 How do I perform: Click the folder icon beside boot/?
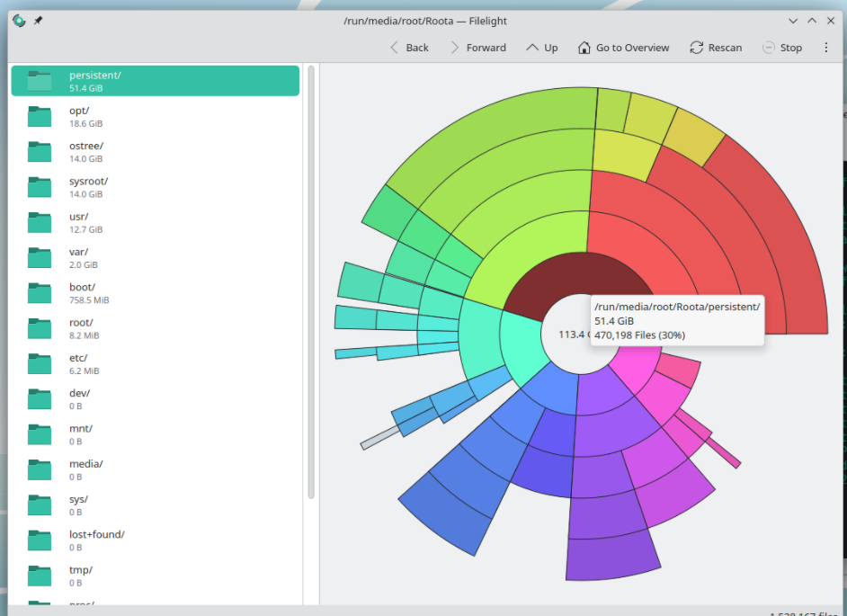40,293
